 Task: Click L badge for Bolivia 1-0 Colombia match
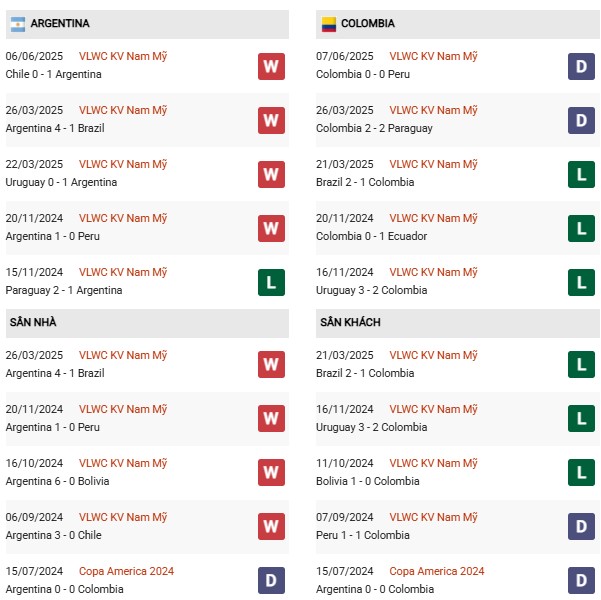click(x=581, y=472)
